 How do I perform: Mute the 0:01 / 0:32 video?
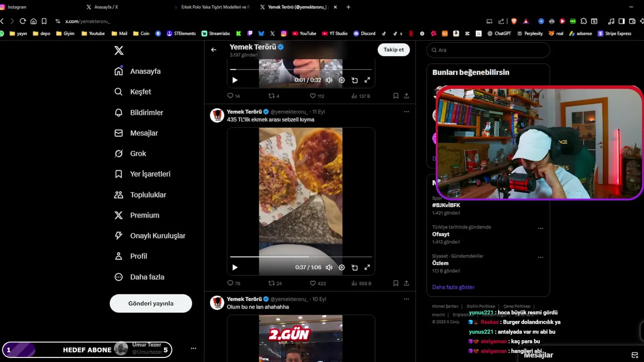tap(329, 80)
